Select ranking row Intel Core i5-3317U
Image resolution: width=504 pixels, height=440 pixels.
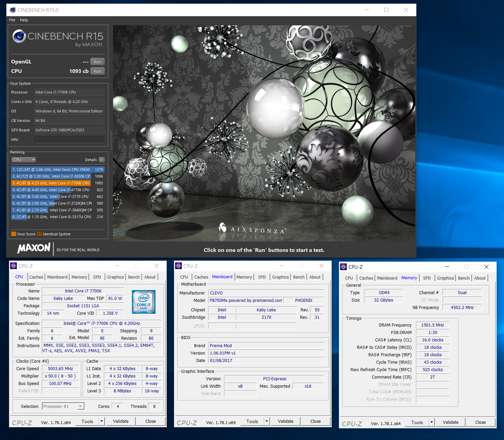[x=58, y=217]
